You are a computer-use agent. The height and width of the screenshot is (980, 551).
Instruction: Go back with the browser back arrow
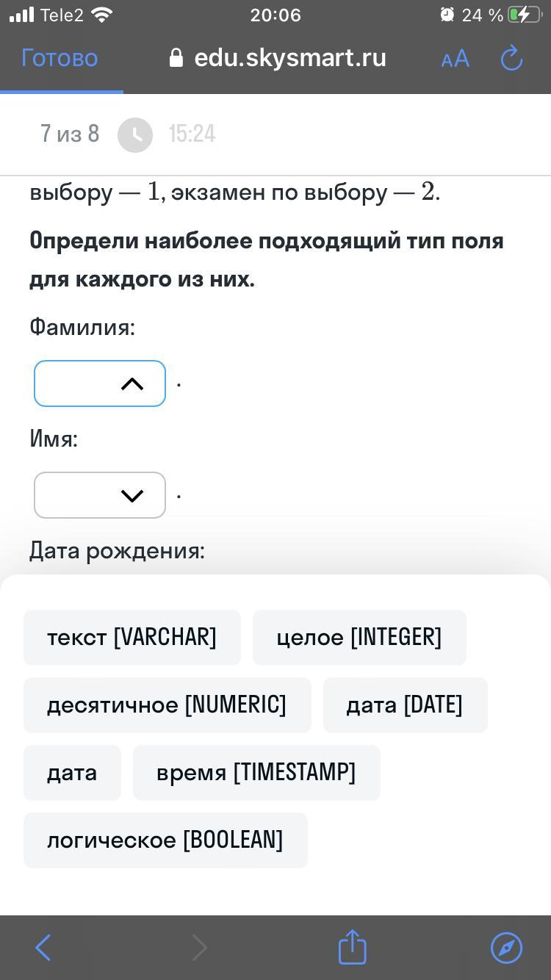tap(43, 948)
